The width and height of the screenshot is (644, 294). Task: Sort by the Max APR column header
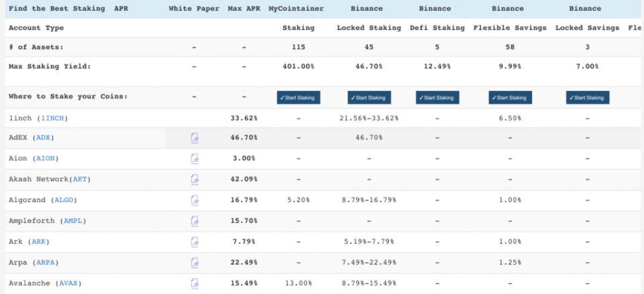[244, 9]
